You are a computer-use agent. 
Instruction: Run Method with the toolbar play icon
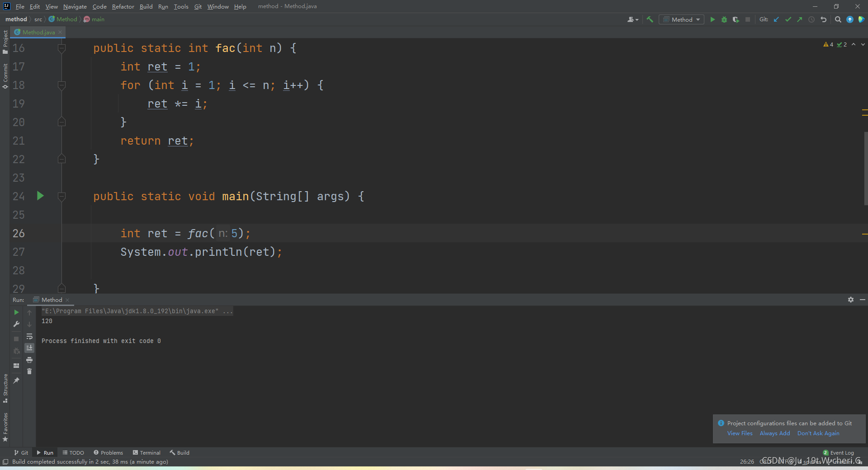[712, 19]
